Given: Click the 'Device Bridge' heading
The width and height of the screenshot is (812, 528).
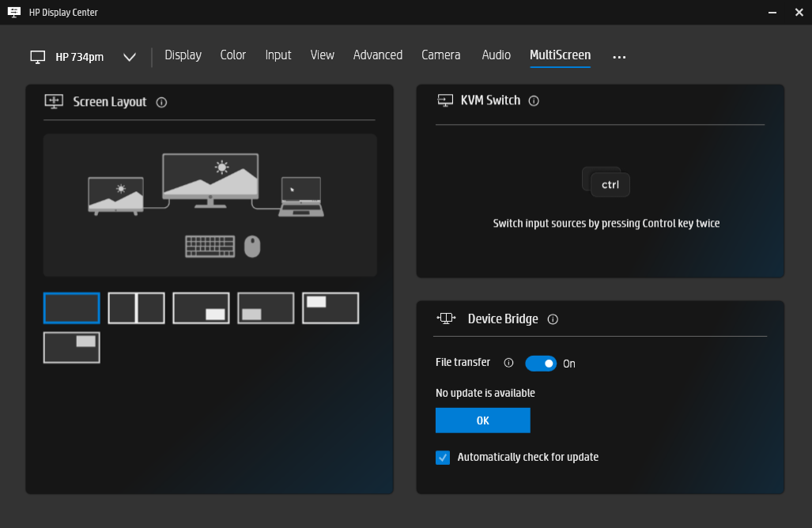Looking at the screenshot, I should click(x=503, y=319).
